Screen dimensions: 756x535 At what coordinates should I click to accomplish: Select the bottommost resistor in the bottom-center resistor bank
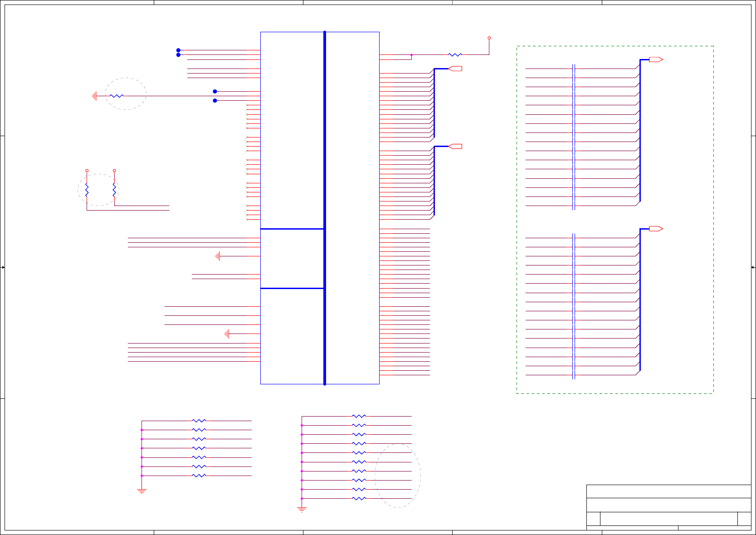(359, 498)
